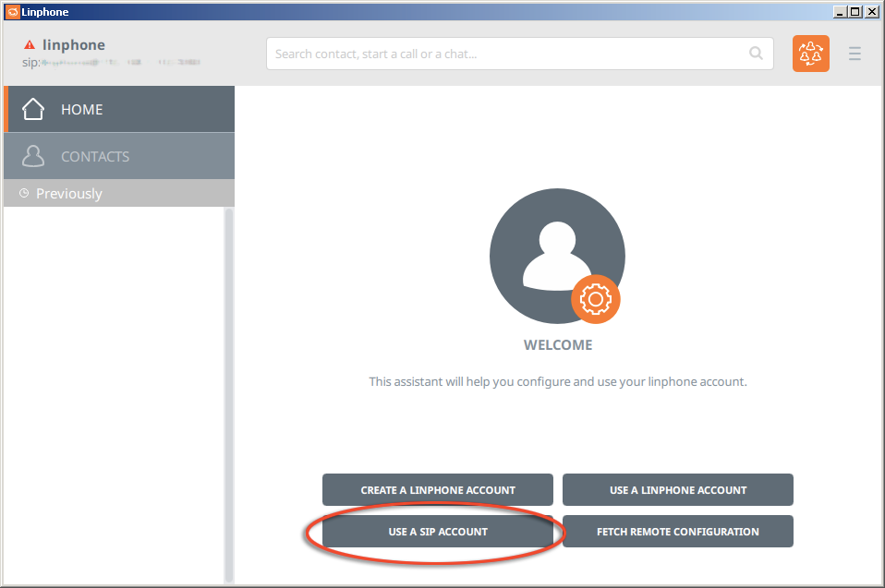
Task: Click the red registration warning icon
Action: click(x=30, y=44)
